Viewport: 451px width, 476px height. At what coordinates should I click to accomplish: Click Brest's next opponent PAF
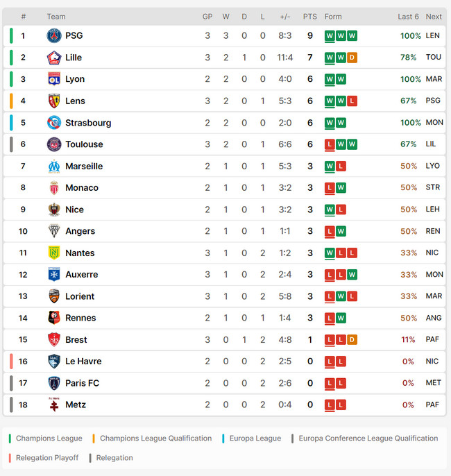coord(433,340)
